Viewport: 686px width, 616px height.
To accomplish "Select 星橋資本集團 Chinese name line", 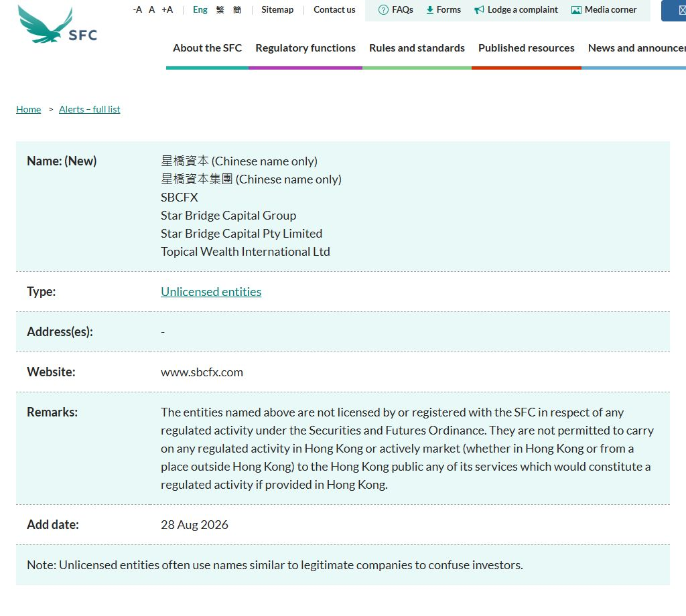I will (x=251, y=179).
